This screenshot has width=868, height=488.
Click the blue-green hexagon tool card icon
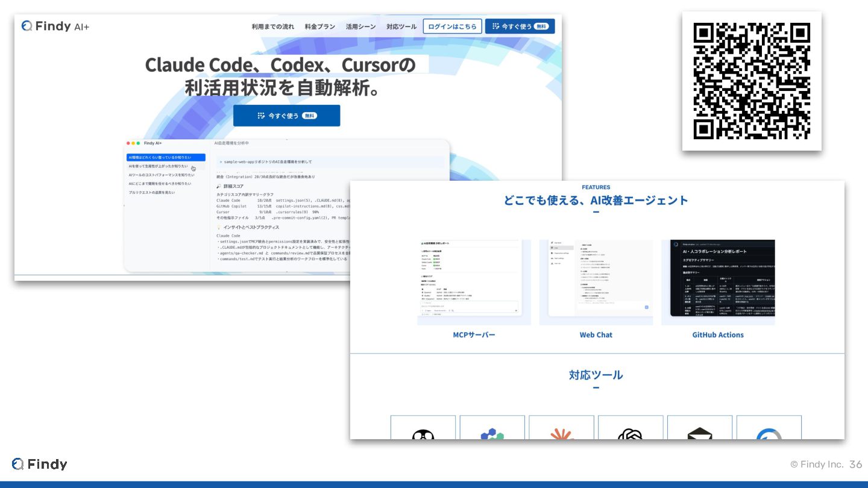tap(492, 434)
